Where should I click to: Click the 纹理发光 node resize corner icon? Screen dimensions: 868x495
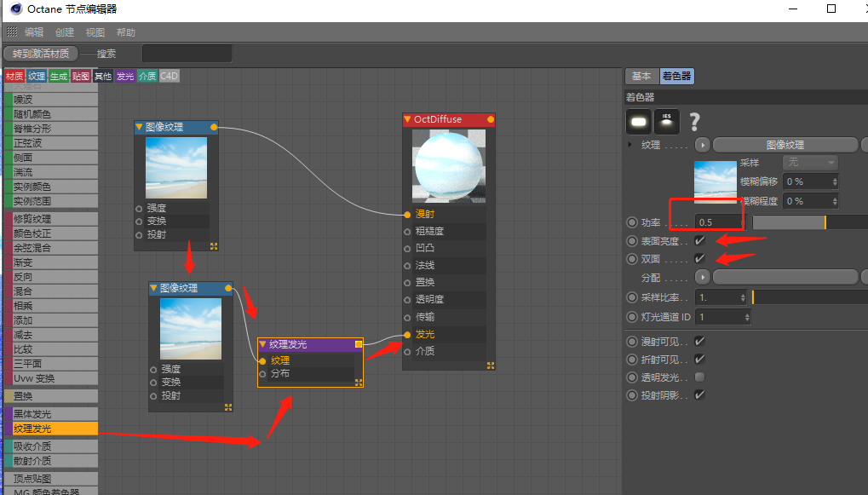[358, 382]
